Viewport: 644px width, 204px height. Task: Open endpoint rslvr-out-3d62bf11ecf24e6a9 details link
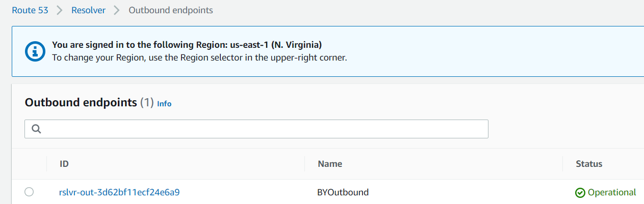click(x=119, y=192)
